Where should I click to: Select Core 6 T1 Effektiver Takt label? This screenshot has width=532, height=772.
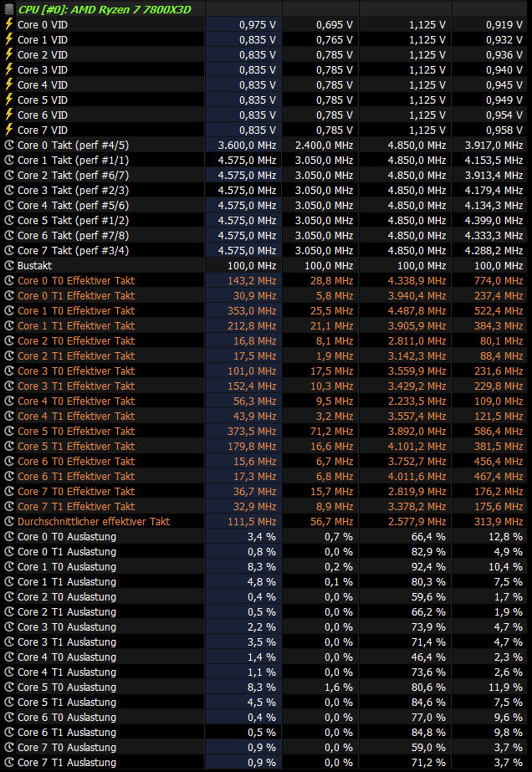(x=76, y=476)
